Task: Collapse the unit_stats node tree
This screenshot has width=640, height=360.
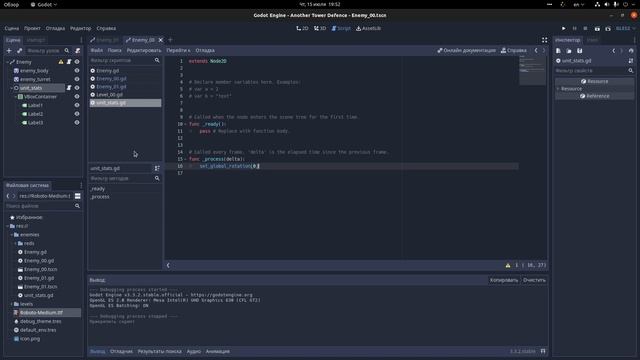Action: (11, 88)
